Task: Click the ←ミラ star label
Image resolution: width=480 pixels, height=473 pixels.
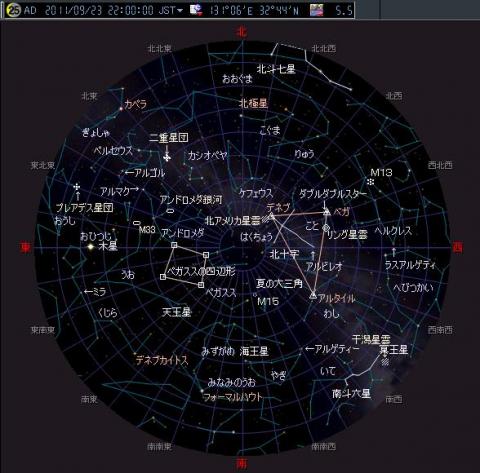Action: pos(95,292)
